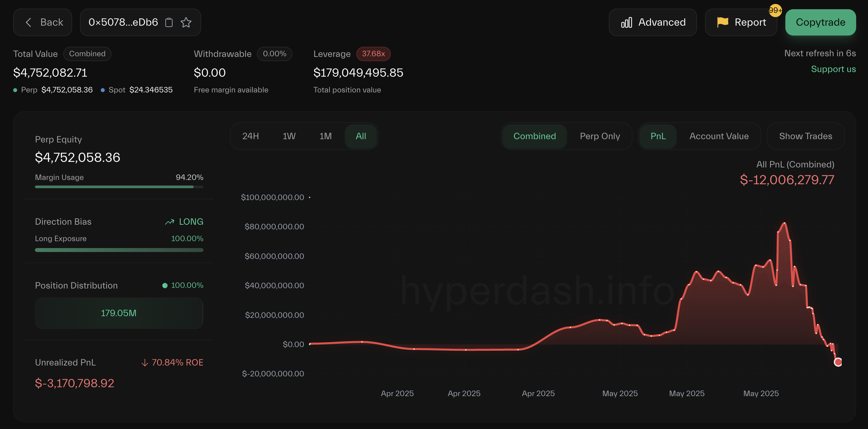Click the 179.05M position distribution block

[119, 313]
